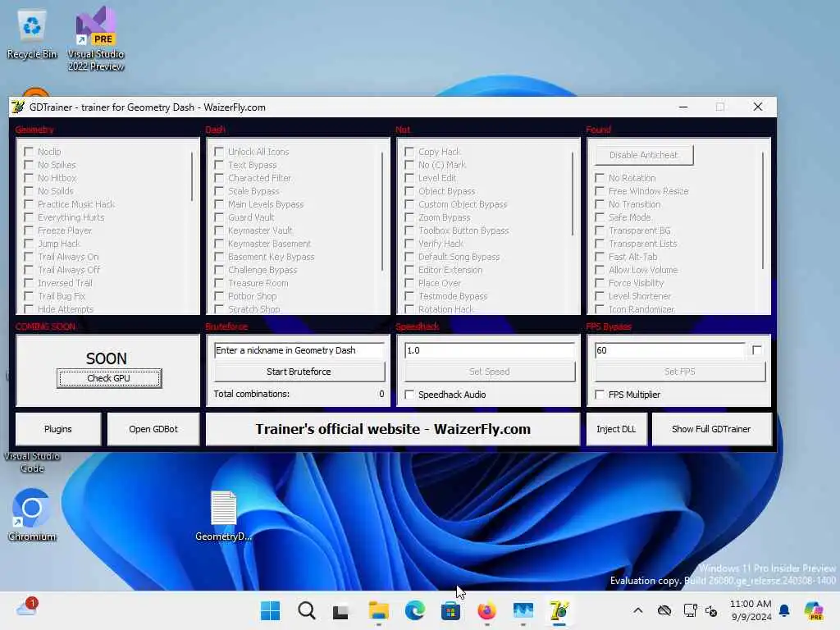Click the Inject DLL button
The image size is (840, 630).
tap(616, 429)
